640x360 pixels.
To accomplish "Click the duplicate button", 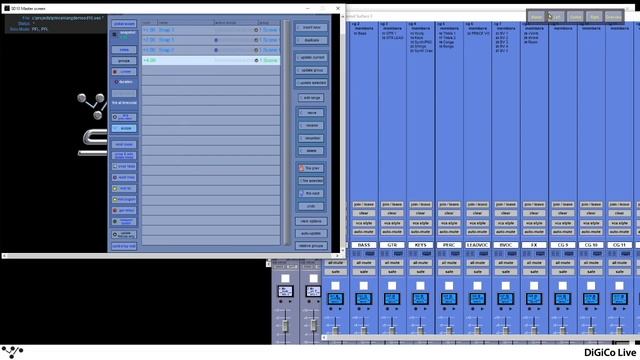I will (x=311, y=40).
